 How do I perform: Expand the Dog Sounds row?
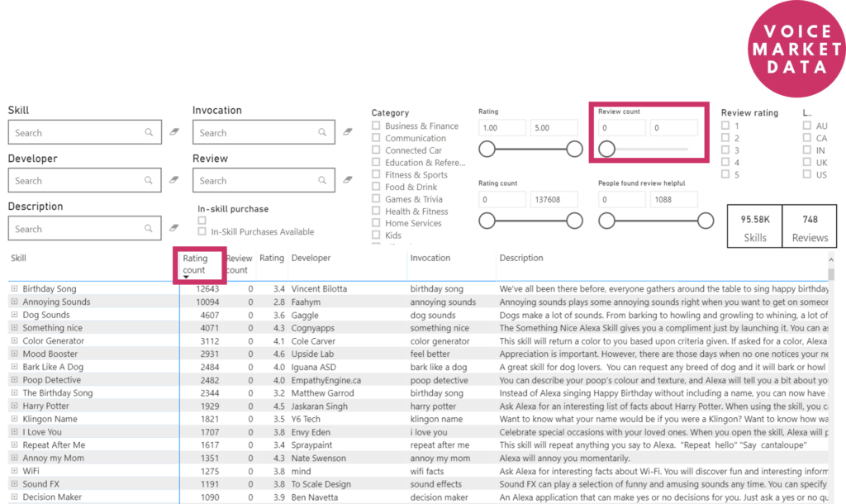point(15,315)
